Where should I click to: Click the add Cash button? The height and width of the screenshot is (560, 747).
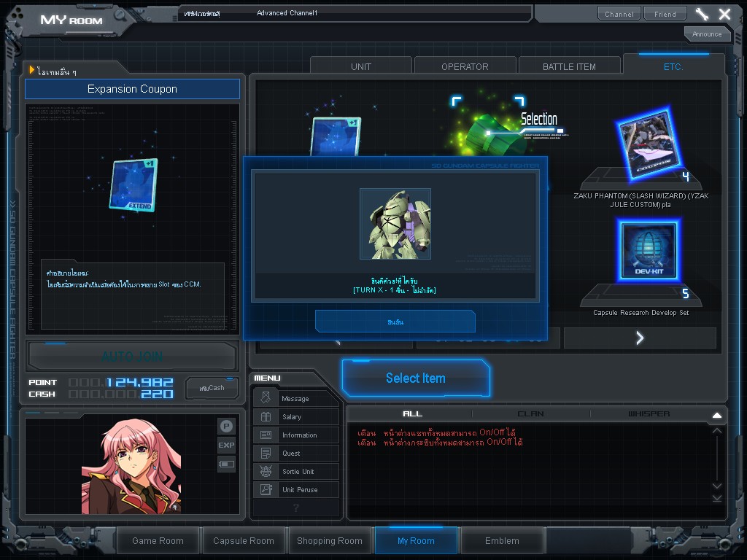(212, 388)
